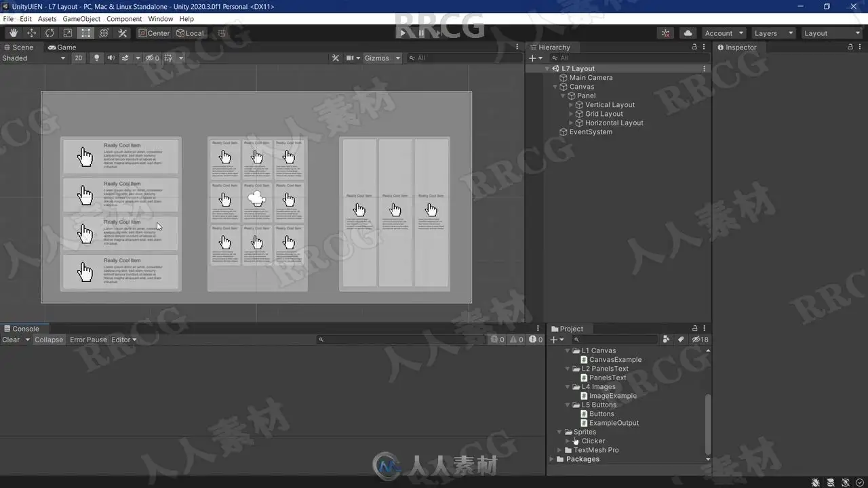The image size is (868, 488).
Task: Open the Clear options dropdown arrow
Action: 27,340
